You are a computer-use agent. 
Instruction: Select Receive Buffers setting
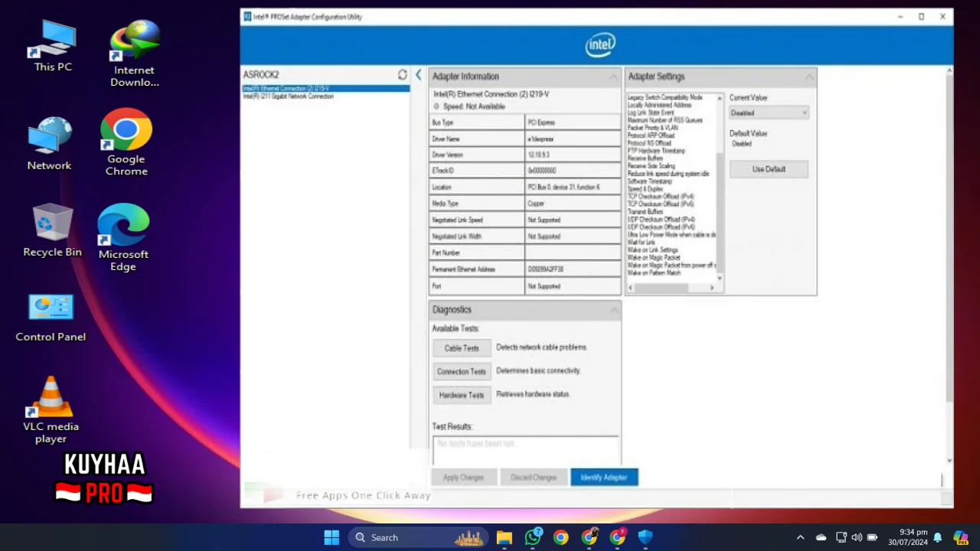coord(645,158)
